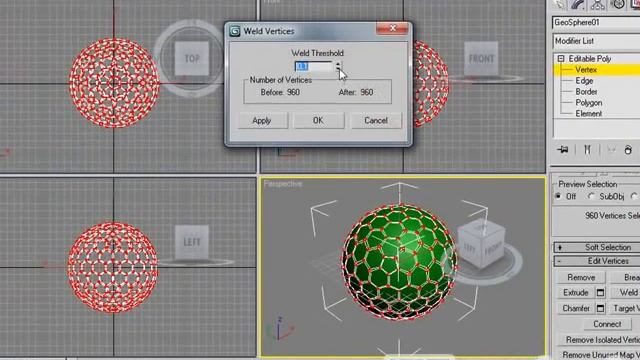Click Remove Modifier trash icon

[x=628, y=150]
